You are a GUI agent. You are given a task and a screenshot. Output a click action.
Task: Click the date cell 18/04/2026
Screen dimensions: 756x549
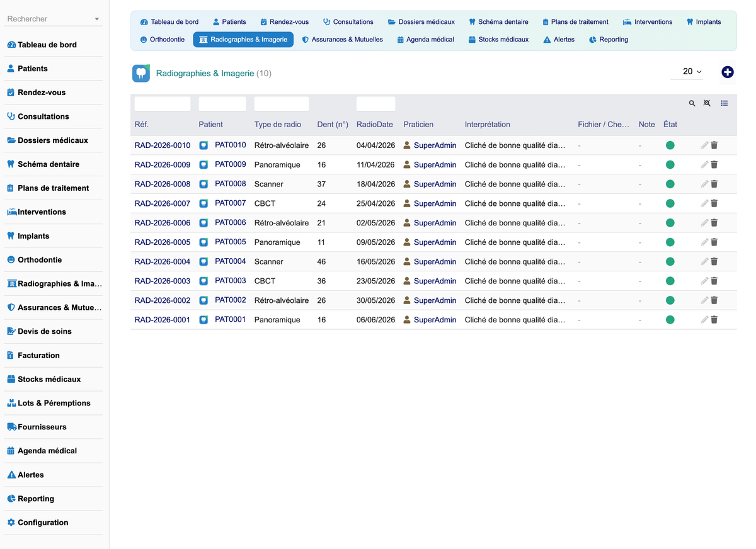point(375,184)
